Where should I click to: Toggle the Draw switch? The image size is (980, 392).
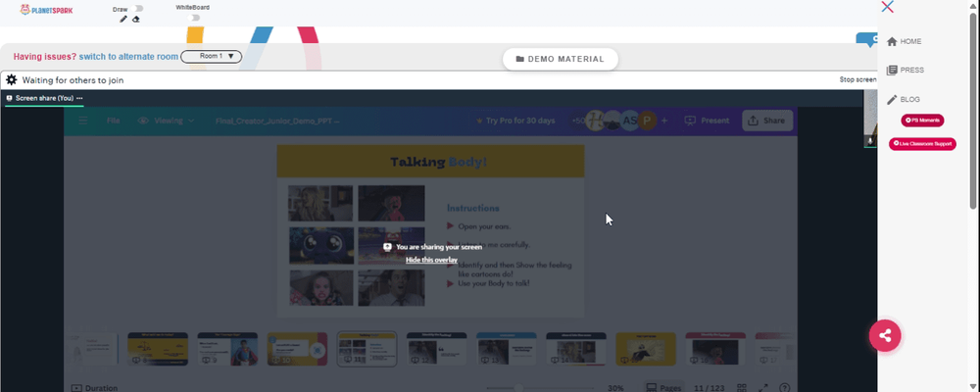[138, 9]
